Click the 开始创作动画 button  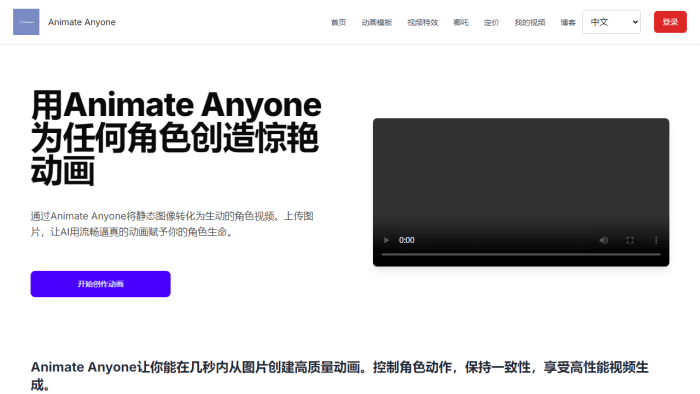pyautogui.click(x=100, y=284)
